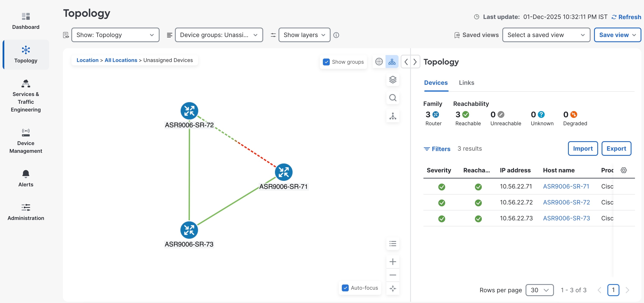Image resolution: width=644 pixels, height=303 pixels.
Task: Open the Select a saved view dropdown
Action: (x=546, y=35)
